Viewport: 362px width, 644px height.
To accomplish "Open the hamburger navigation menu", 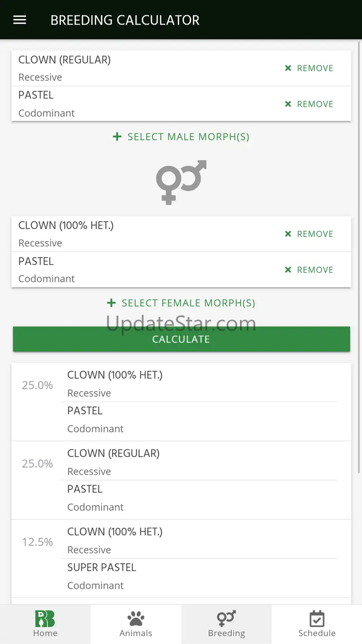I will 19,20.
